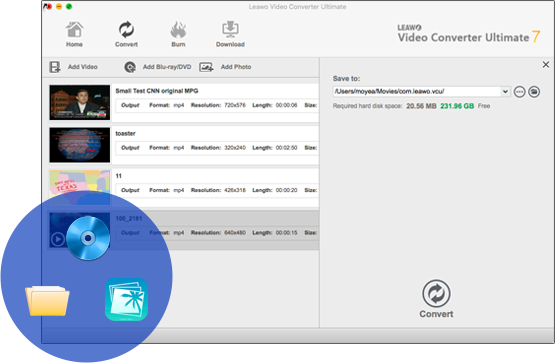The height and width of the screenshot is (363, 555).
Task: Click the Add Photo button
Action: [225, 67]
